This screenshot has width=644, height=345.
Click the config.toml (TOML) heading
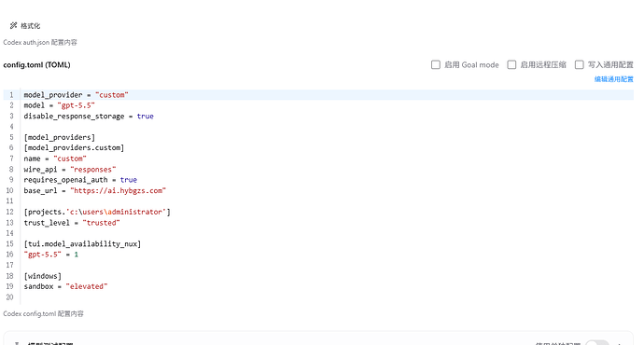(x=36, y=65)
